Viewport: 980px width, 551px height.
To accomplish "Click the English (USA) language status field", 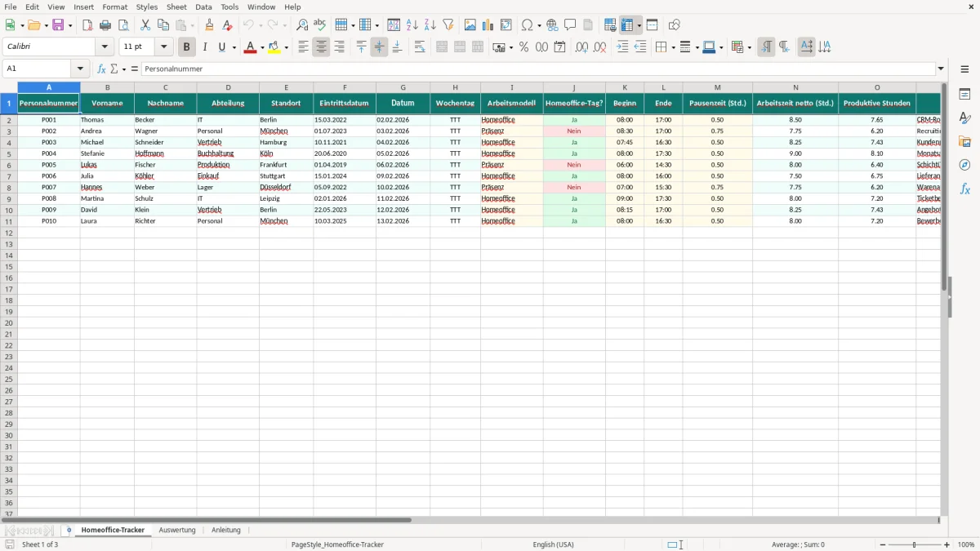I will pos(553,544).
